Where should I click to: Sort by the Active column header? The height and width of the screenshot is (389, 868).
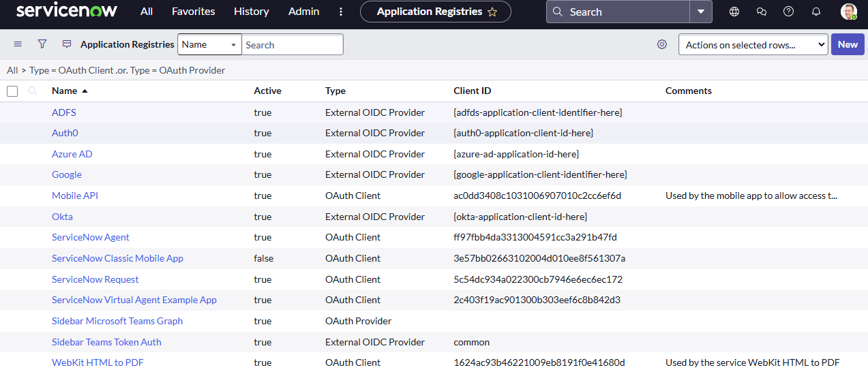coord(267,91)
